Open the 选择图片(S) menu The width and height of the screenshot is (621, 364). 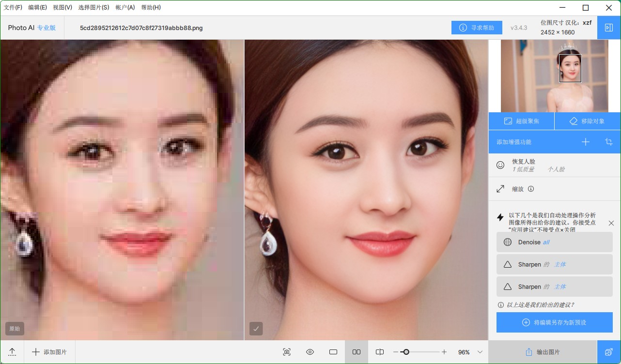pyautogui.click(x=93, y=8)
